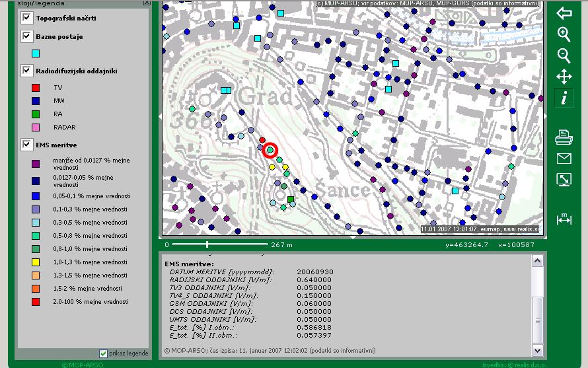Pan map south using bottom edge arrow
The width and height of the screenshot is (588, 368).
pyautogui.click(x=353, y=237)
